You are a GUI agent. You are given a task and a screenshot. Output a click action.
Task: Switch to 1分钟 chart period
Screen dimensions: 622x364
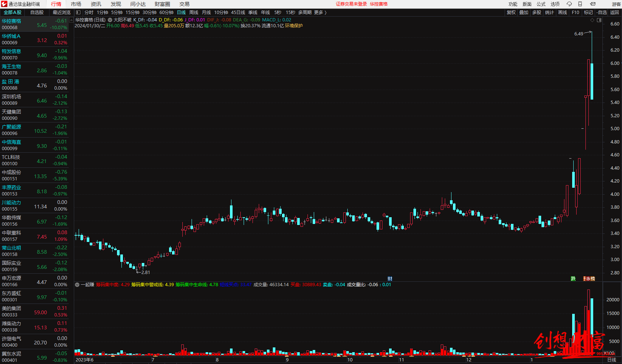[x=103, y=13]
